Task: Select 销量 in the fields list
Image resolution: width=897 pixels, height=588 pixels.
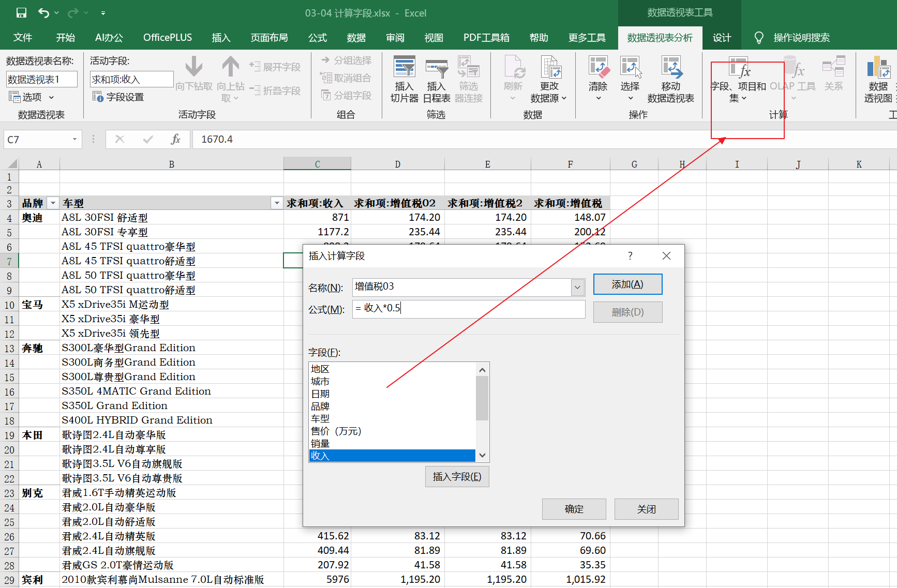Action: pos(392,443)
